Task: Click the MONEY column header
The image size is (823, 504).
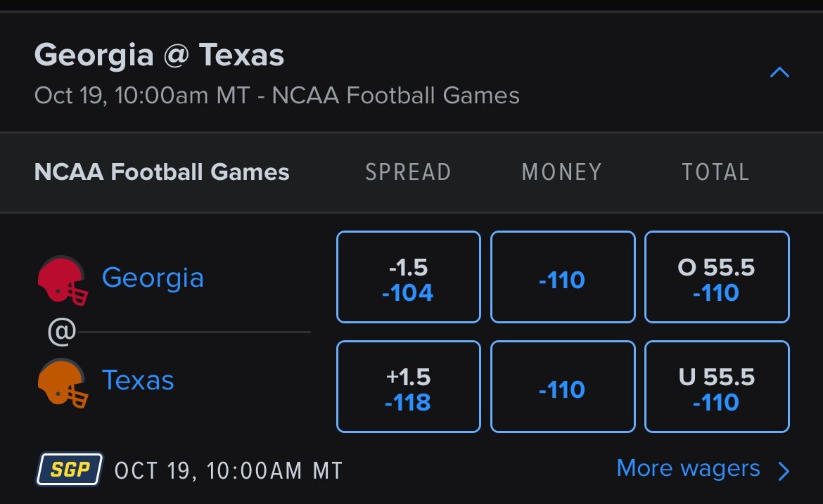Action: pos(561,172)
